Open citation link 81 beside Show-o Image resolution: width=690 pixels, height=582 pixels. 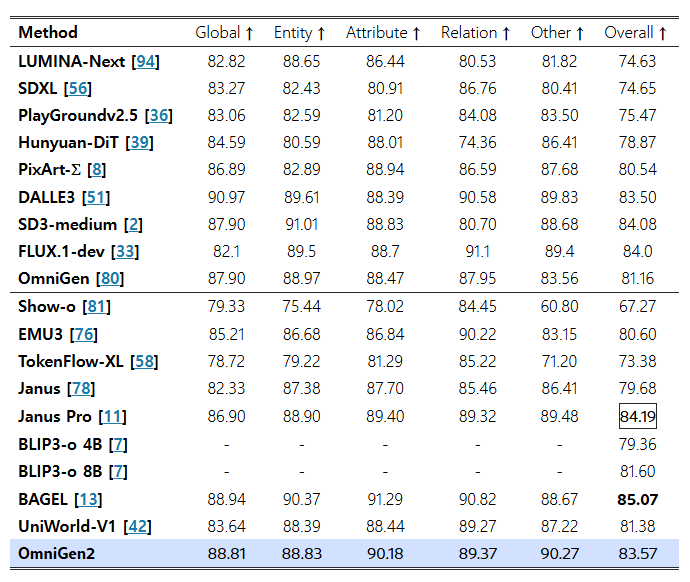tap(97, 306)
